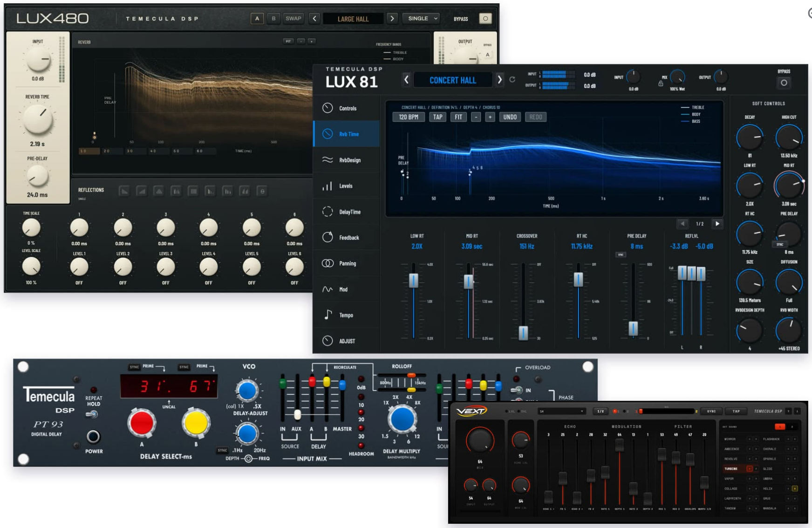
Task: Switch to the Mod tab in LUX 81
Action: (x=347, y=289)
